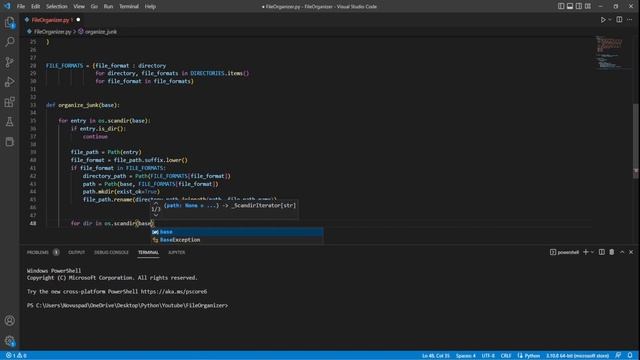Open launch profile dropdown next to plus
The height and width of the screenshot is (360, 640).
(x=592, y=252)
